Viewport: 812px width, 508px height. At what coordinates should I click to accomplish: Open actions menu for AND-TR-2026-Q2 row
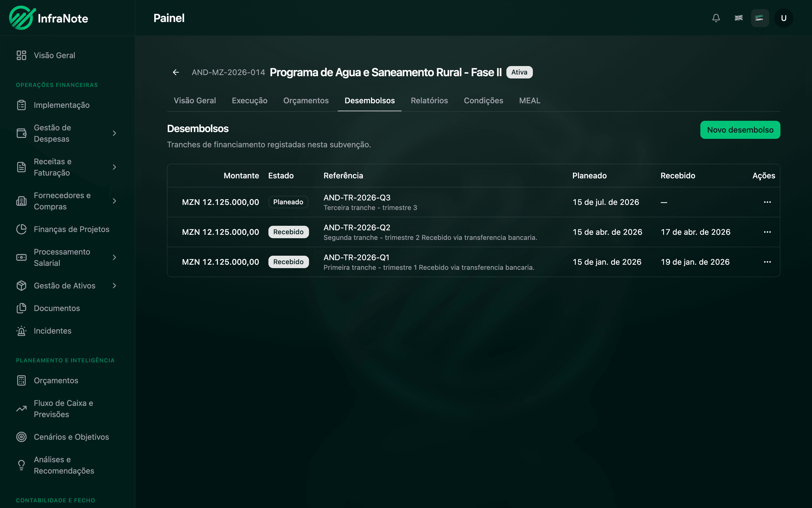(767, 232)
